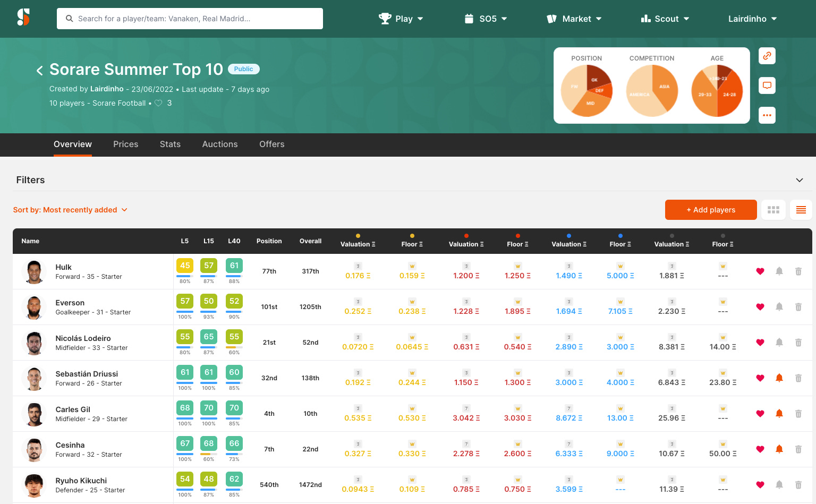Viewport: 816px width, 504px height.
Task: Delete Hulk from the list
Action: [x=798, y=271]
